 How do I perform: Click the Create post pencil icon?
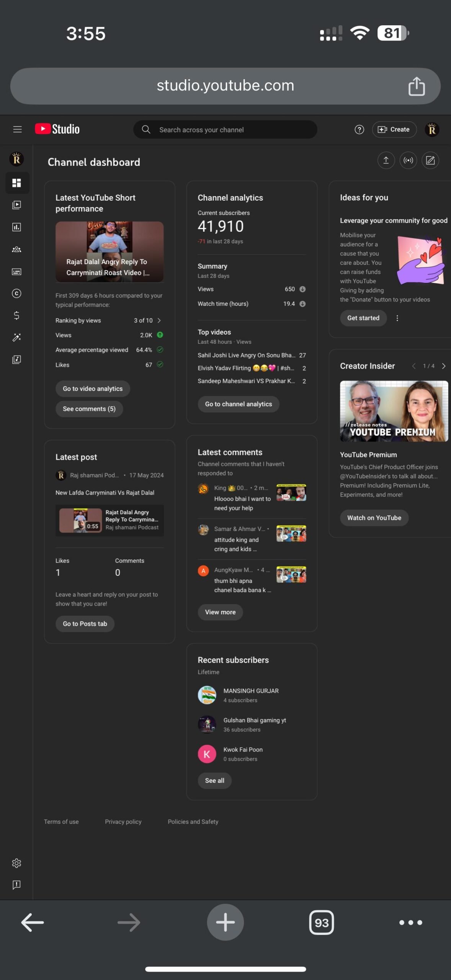[430, 160]
